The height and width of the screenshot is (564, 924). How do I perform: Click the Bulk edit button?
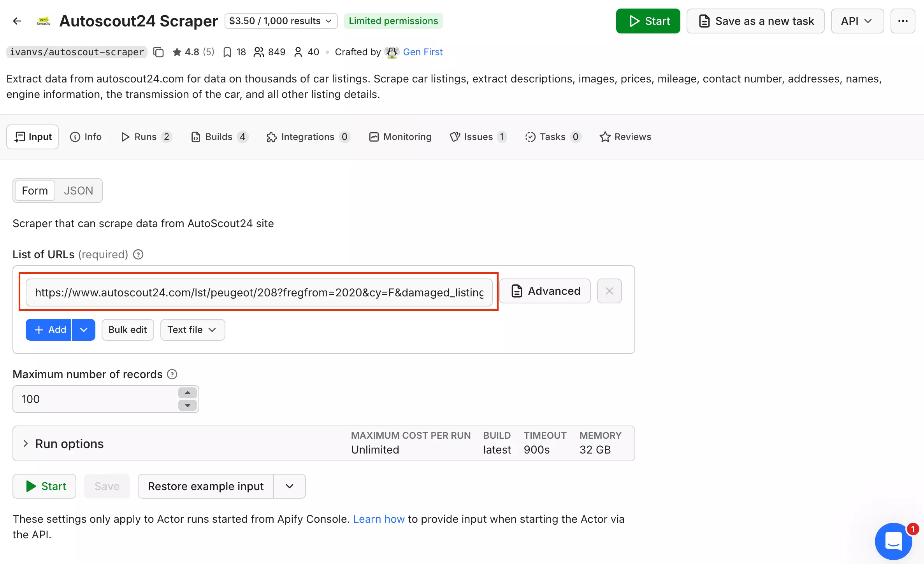[x=128, y=330]
